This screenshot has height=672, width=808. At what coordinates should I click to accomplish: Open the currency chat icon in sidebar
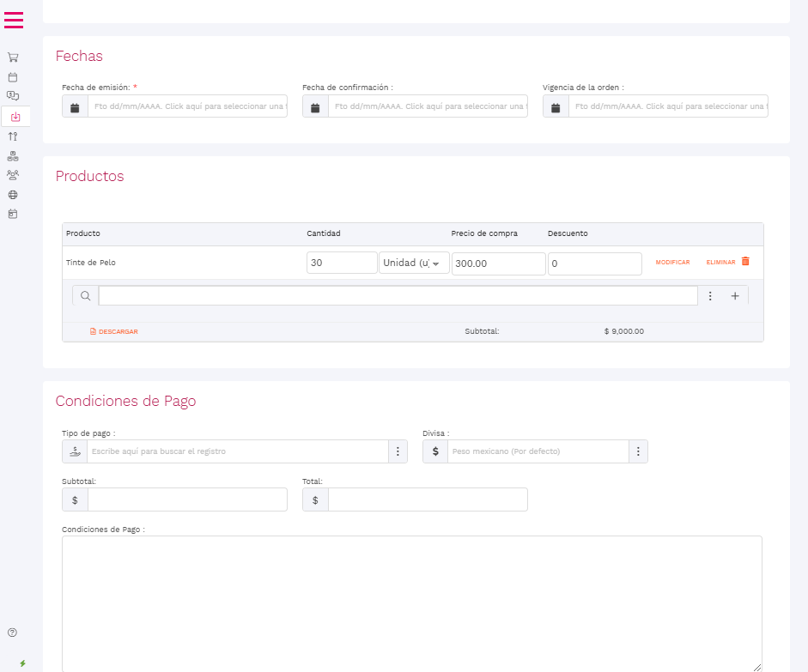tap(13, 96)
